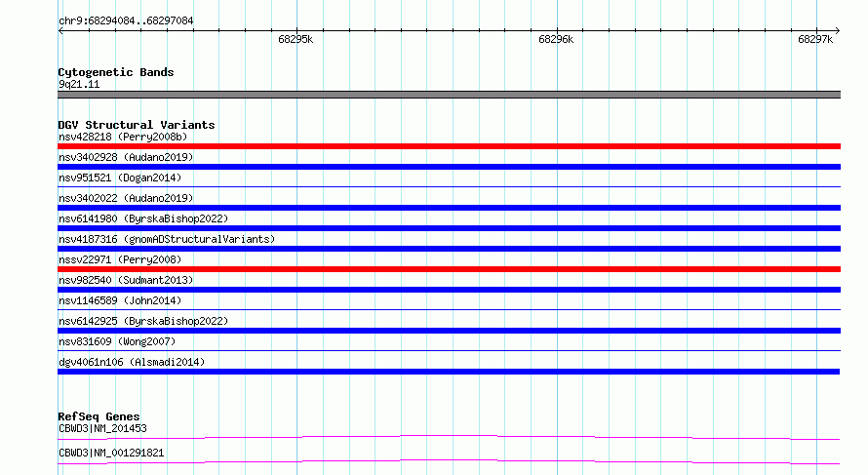
Task: Click the CBWD3|NM_201453 transcript label
Action: click(x=102, y=428)
